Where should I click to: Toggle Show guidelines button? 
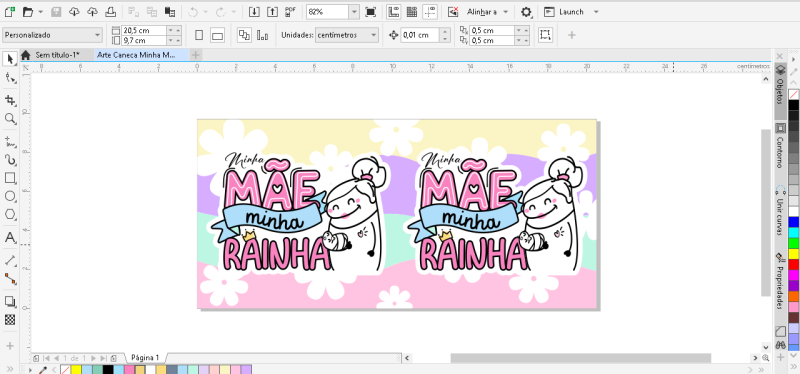pyautogui.click(x=430, y=11)
